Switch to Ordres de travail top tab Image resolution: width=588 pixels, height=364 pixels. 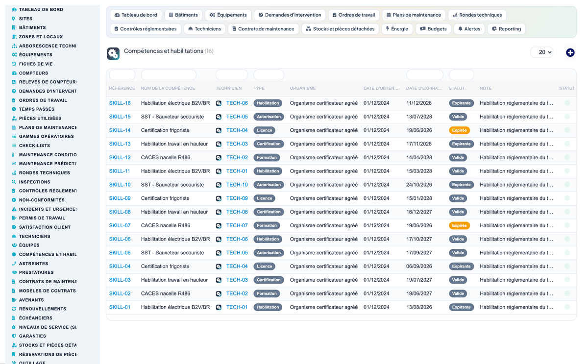pyautogui.click(x=353, y=15)
